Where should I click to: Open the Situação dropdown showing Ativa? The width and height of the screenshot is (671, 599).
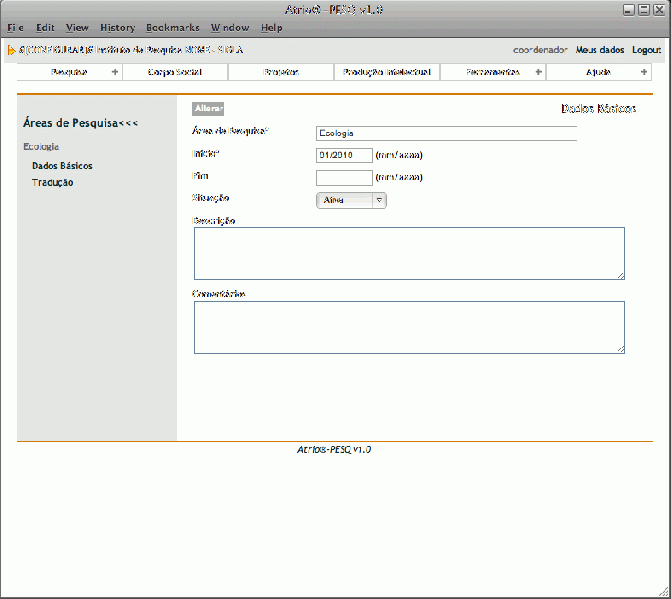click(x=351, y=200)
